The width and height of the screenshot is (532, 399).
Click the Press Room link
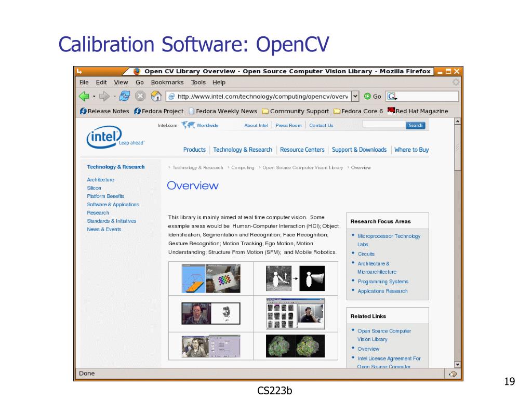[x=288, y=125]
